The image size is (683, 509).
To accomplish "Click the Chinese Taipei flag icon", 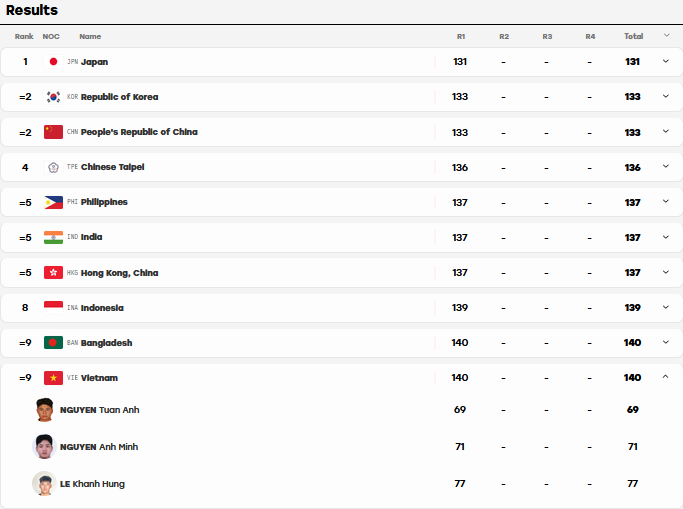I will 53,167.
